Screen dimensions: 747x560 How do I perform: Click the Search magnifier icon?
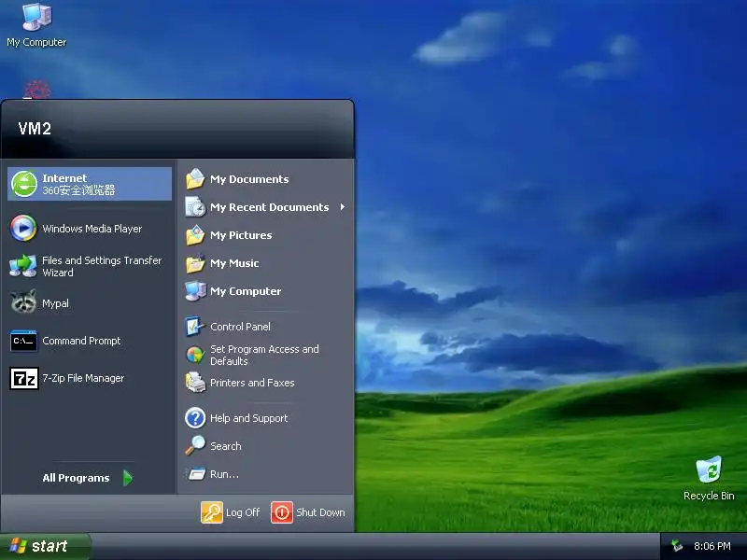click(x=195, y=446)
